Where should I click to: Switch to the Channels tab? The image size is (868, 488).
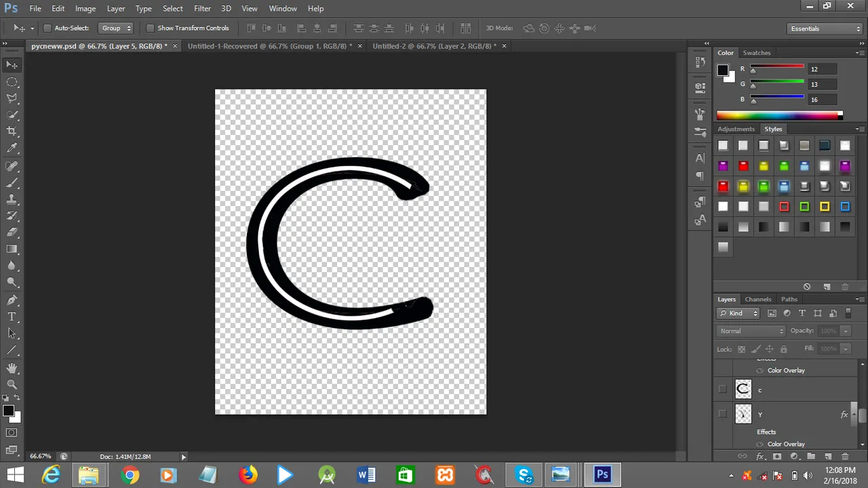click(x=758, y=299)
